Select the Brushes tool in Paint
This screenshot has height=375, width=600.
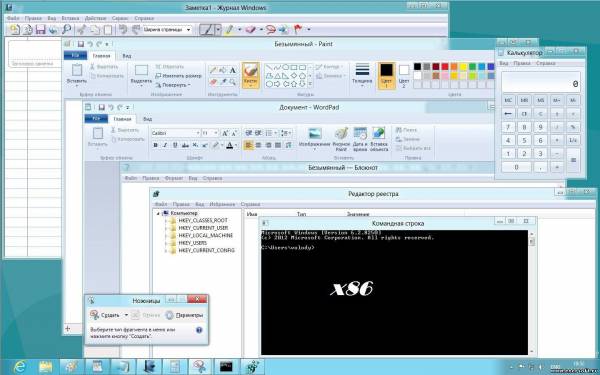pos(251,75)
